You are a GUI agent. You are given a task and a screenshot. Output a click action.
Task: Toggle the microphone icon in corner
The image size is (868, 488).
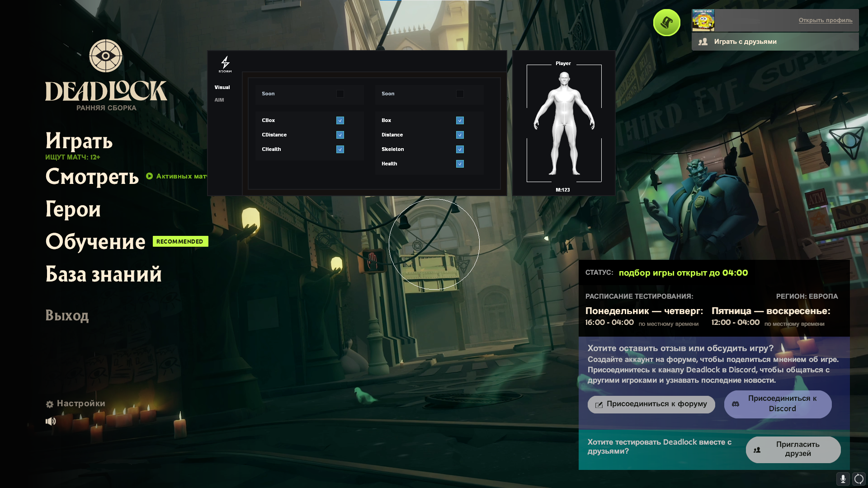point(843,479)
